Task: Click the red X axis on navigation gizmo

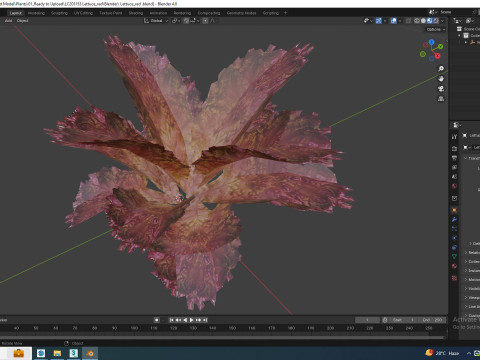Action: click(x=437, y=56)
